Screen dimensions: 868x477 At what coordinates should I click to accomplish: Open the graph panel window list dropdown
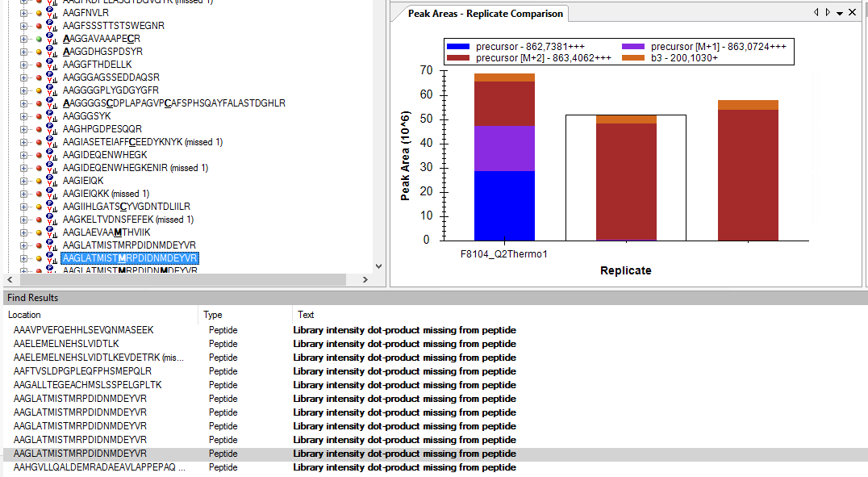tap(840, 14)
